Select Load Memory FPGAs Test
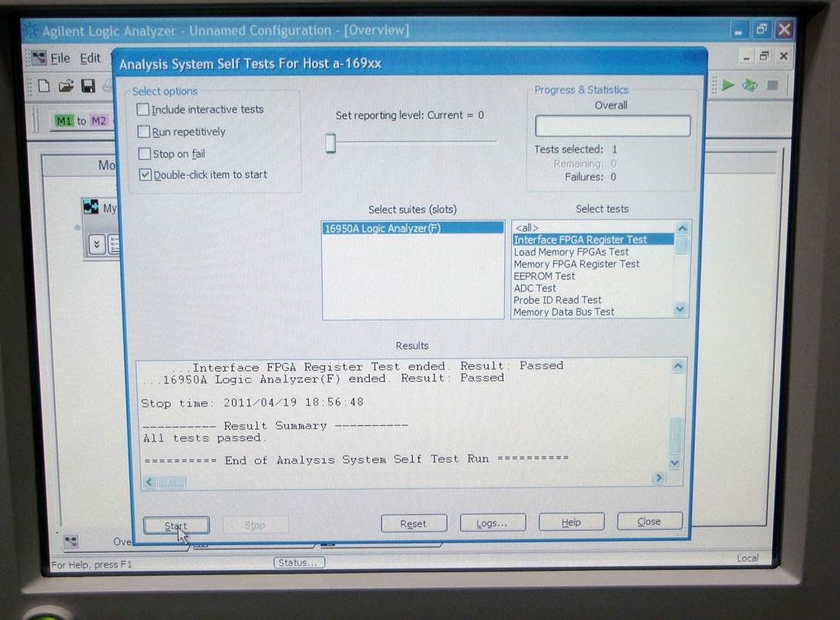840x620 pixels. [x=593, y=252]
